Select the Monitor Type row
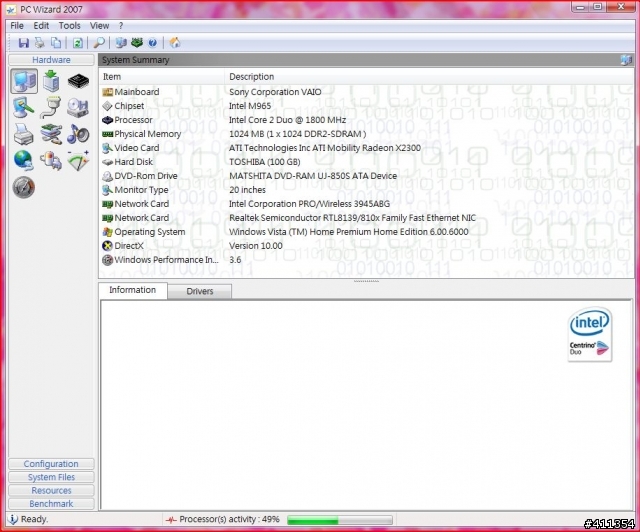 click(366, 190)
